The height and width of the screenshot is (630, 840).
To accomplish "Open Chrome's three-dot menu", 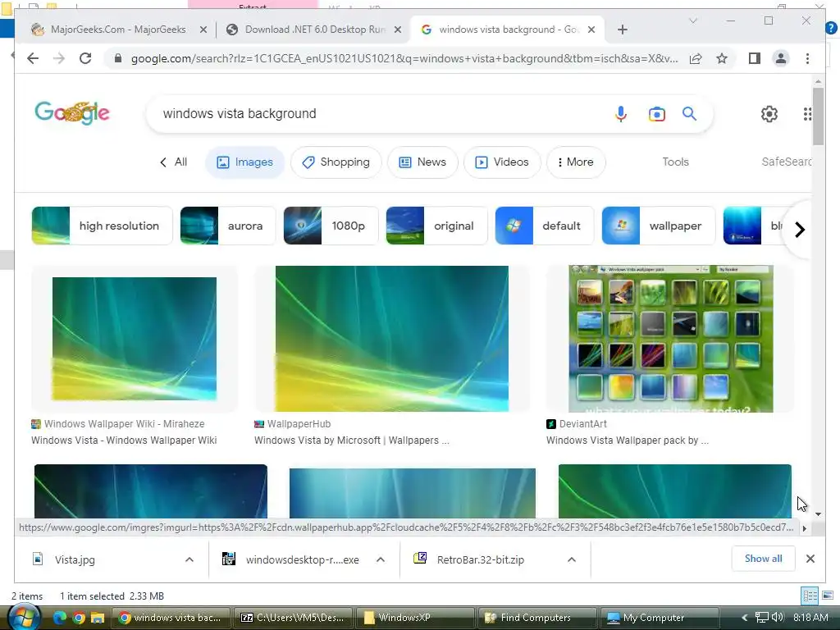I will click(807, 58).
